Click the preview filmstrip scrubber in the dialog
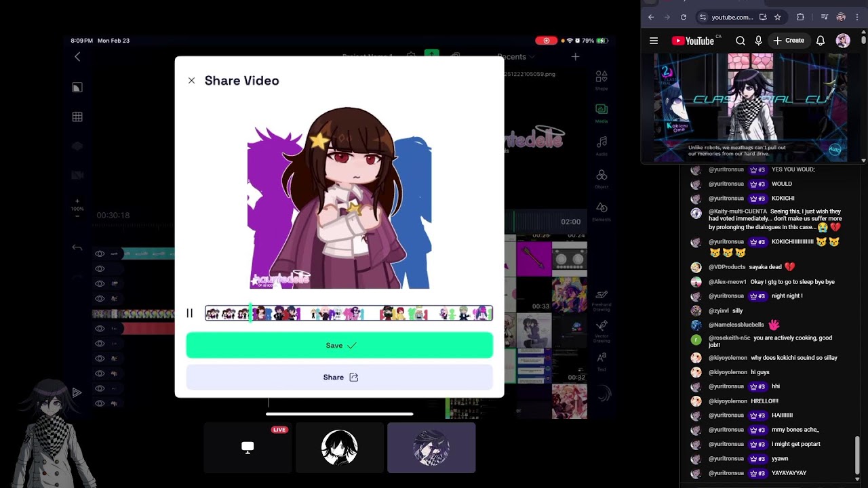The image size is (868, 488). (x=349, y=313)
